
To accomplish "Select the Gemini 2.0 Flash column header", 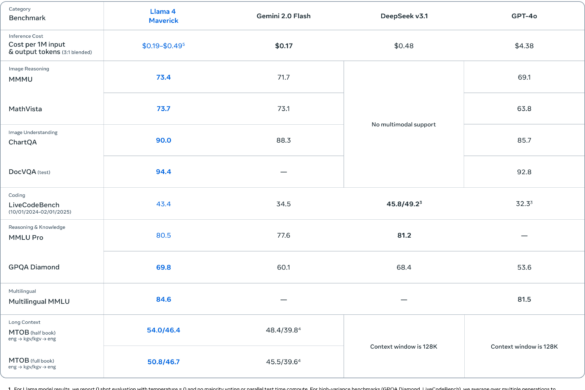I will [x=284, y=16].
